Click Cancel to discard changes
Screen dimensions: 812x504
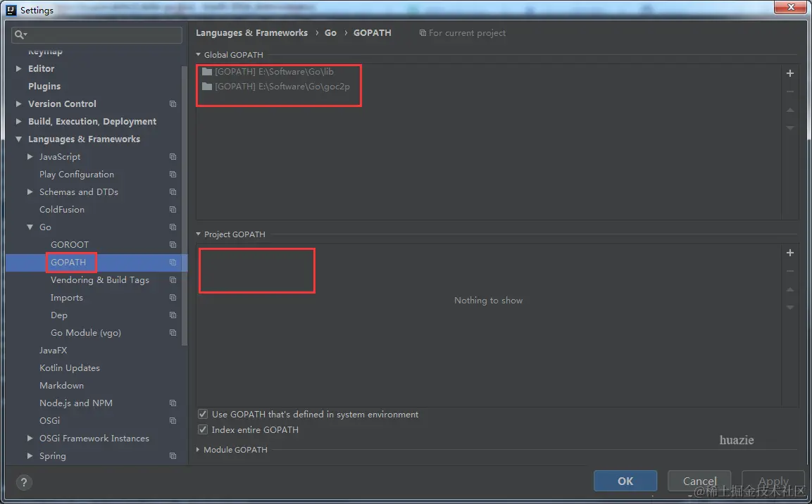(699, 481)
